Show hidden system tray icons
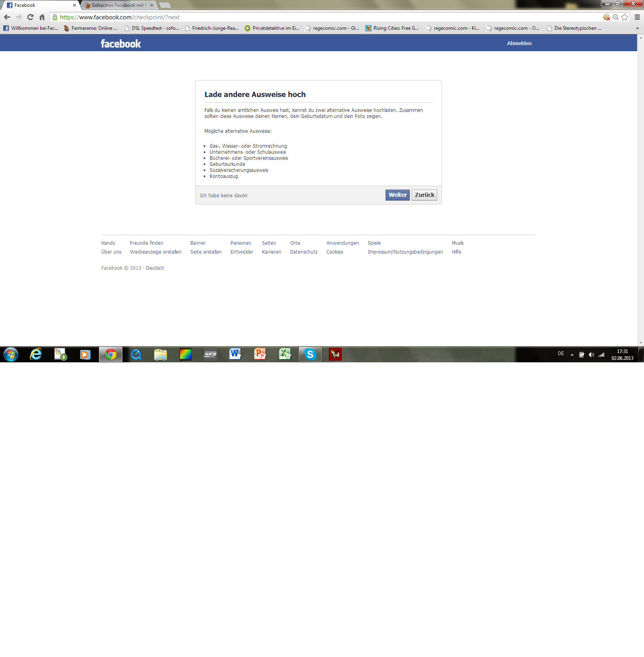 (572, 355)
